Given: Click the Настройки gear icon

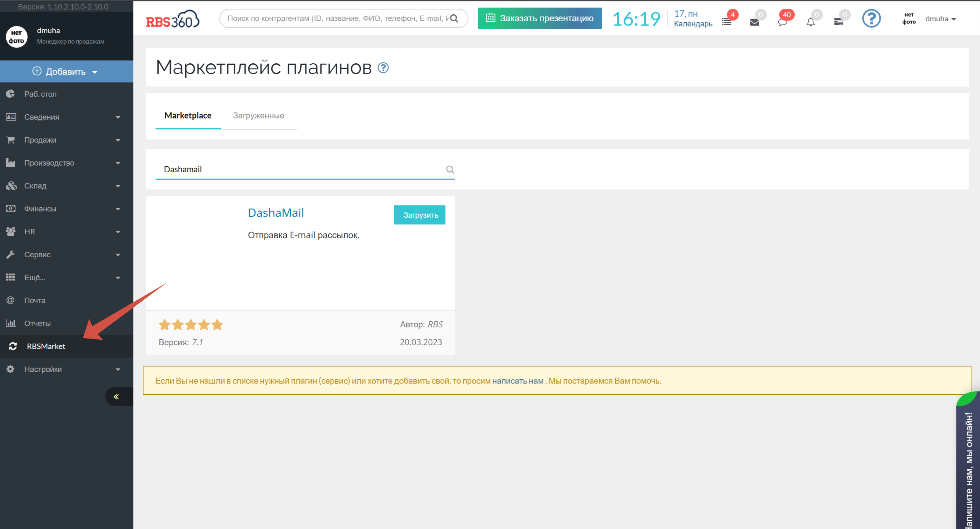Looking at the screenshot, I should [11, 369].
